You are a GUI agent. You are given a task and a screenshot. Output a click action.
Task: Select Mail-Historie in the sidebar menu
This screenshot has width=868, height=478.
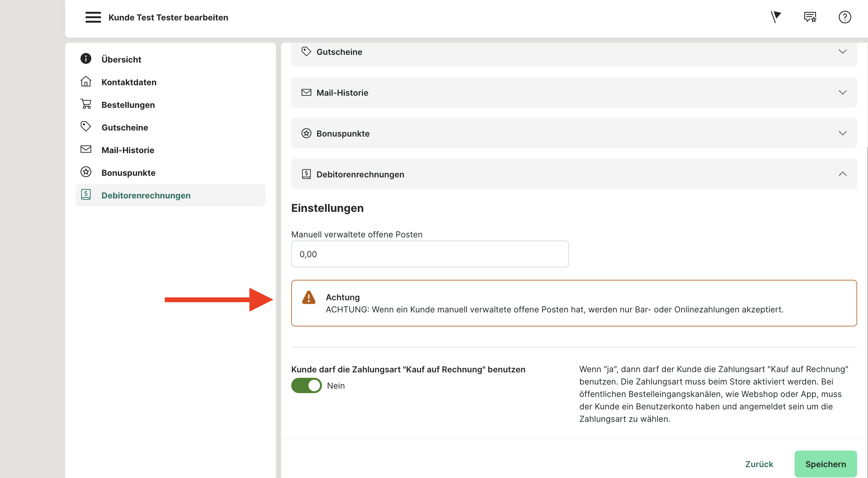point(128,150)
